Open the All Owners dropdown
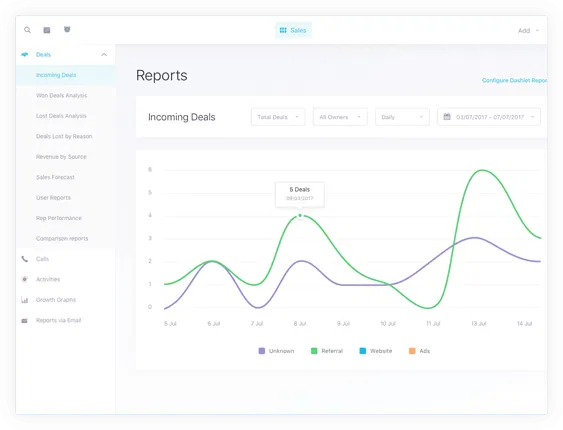Viewport: 563px width, 430px height. pyautogui.click(x=340, y=117)
